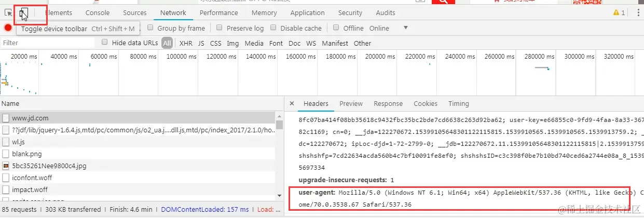
Task: Filter requests by Doc
Action: point(295,43)
